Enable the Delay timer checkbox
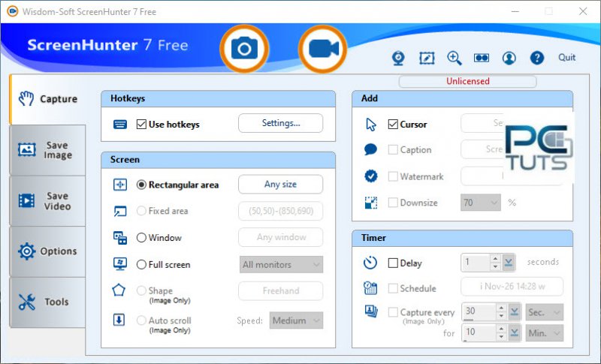The image size is (601, 364). pyautogui.click(x=393, y=263)
